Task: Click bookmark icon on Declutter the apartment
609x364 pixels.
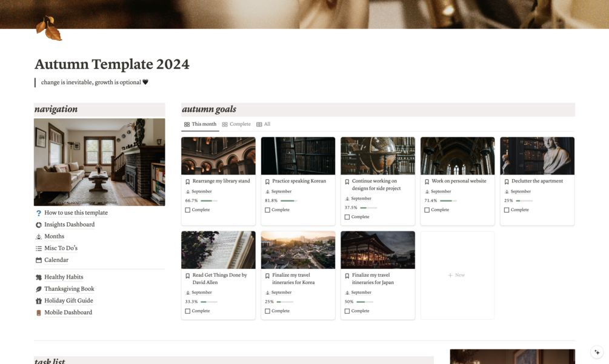Action: point(507,182)
